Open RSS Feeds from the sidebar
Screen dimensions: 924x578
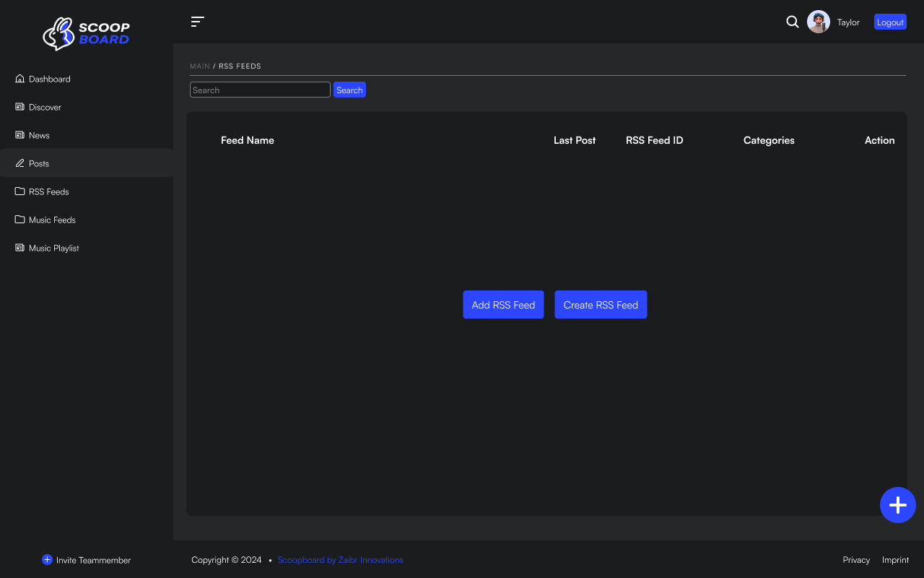coord(48,191)
